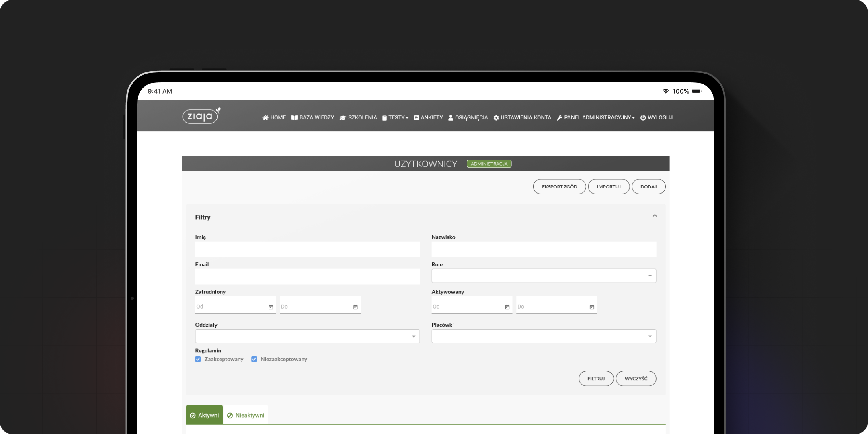Open Osiągnięcia via the person icon

click(x=451, y=117)
